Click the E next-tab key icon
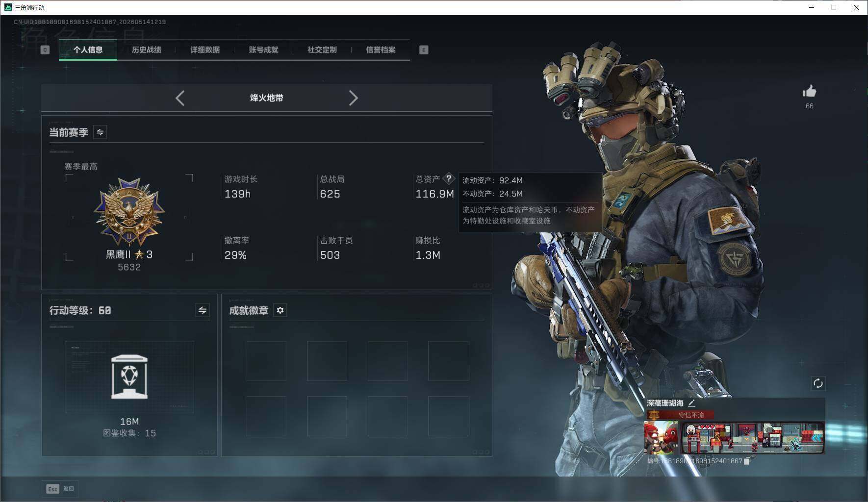This screenshot has width=868, height=502. (424, 50)
